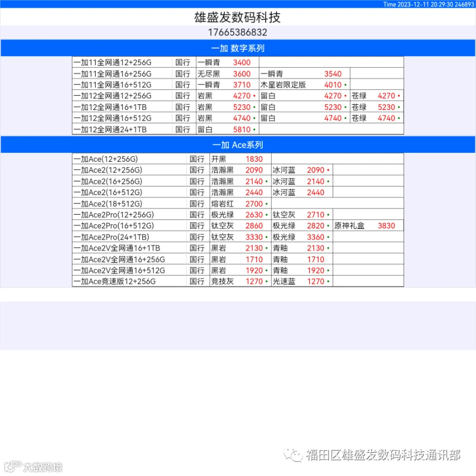The width and height of the screenshot is (476, 476).
Task: Click 原神礼盒 cell
Action: [x=349, y=226]
